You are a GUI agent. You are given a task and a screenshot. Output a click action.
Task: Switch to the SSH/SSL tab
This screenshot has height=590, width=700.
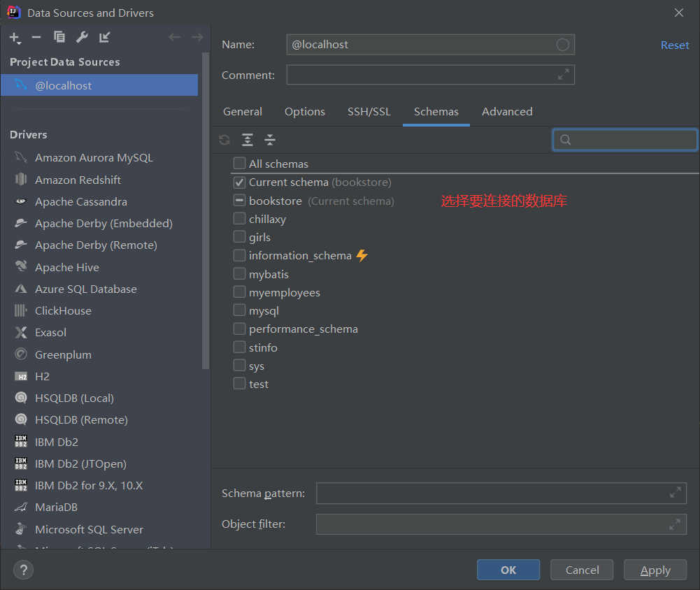(369, 112)
